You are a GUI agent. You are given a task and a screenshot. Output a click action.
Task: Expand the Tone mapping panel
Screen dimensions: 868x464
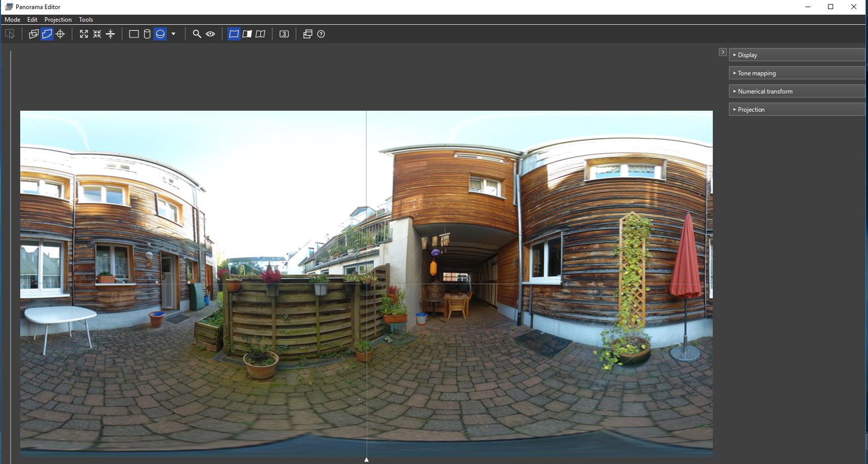tap(796, 73)
